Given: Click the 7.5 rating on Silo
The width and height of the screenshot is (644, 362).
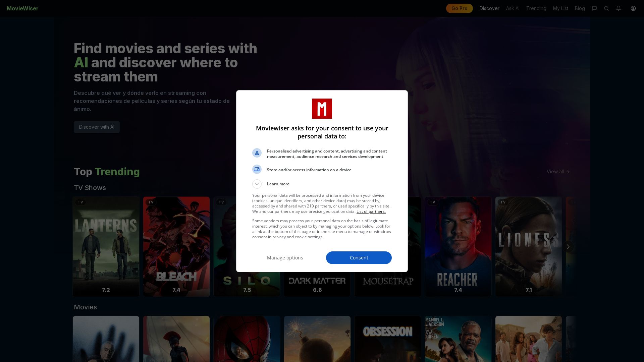Looking at the screenshot, I should (x=247, y=290).
